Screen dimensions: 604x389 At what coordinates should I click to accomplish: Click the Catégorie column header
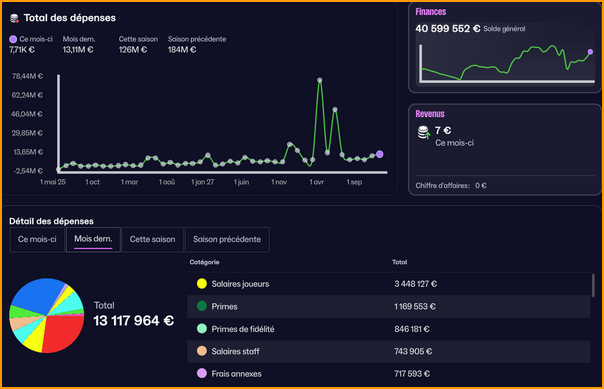tap(204, 262)
